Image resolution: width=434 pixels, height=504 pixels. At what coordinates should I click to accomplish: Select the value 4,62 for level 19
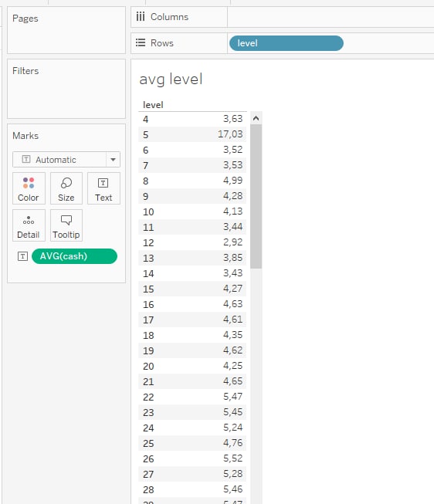click(x=233, y=350)
